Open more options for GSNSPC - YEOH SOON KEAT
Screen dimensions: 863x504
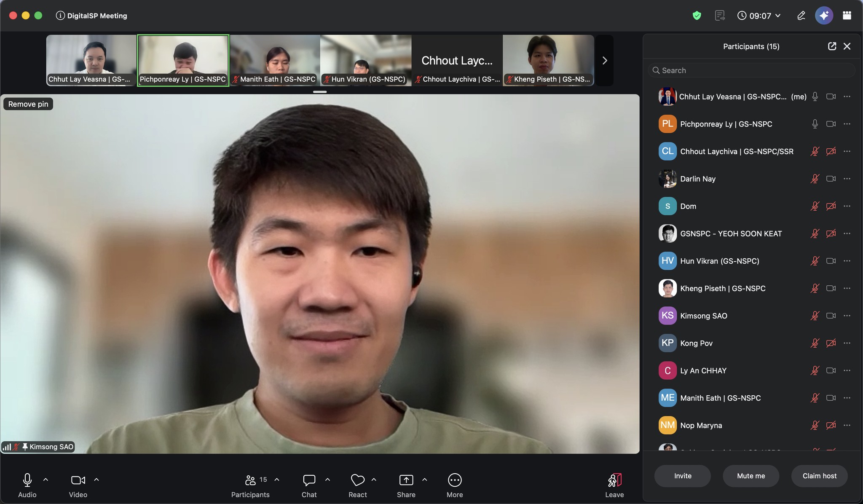pyautogui.click(x=847, y=233)
